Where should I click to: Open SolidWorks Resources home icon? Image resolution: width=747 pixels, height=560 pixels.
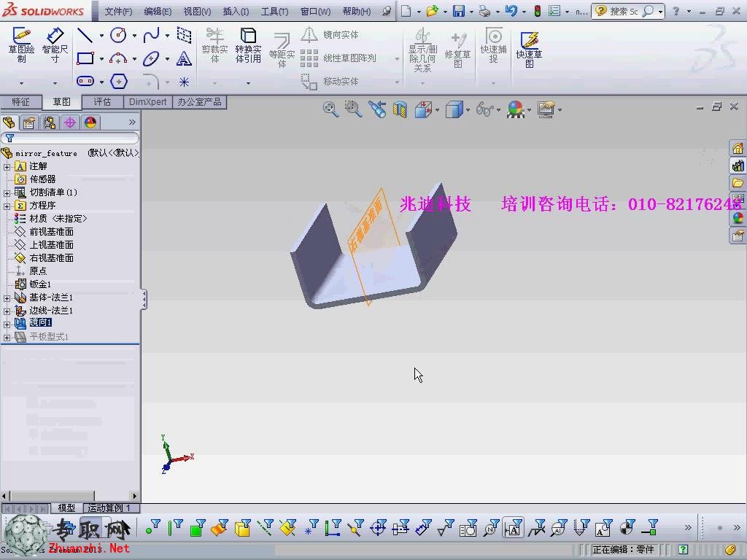[738, 148]
